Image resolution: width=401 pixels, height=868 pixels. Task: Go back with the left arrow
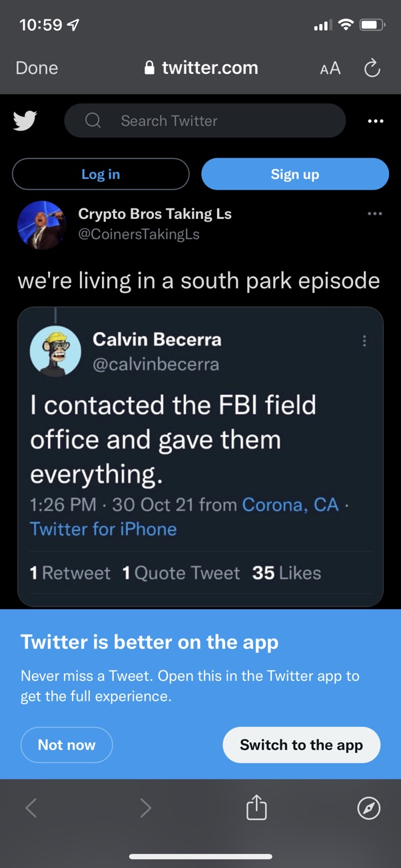point(31,808)
